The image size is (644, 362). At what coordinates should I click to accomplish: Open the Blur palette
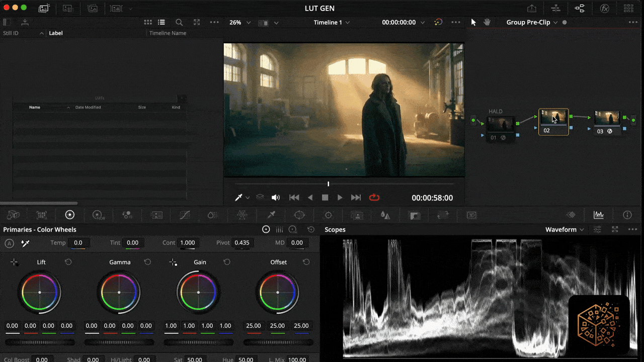385,215
